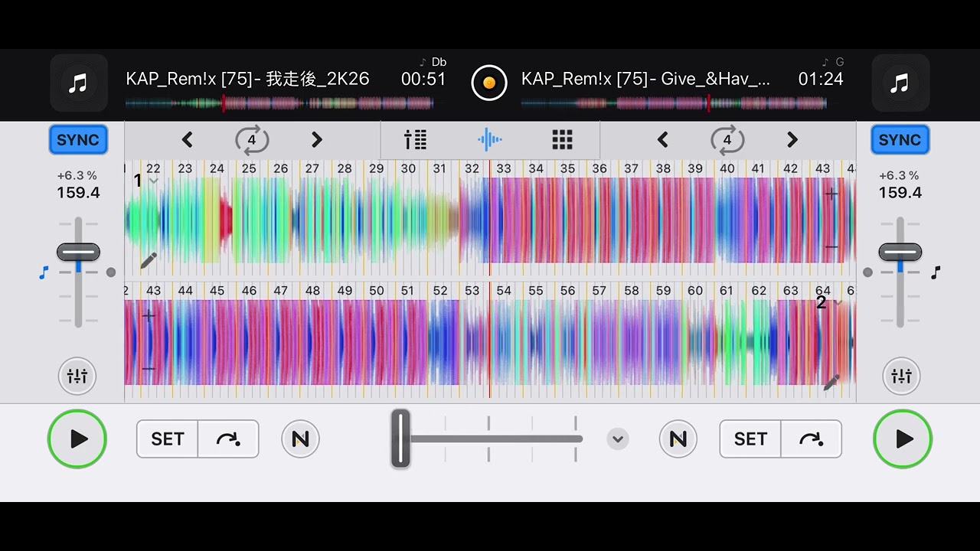Jump to cue point on left deck
Image resolution: width=980 pixels, height=551 pixels.
pyautogui.click(x=228, y=439)
